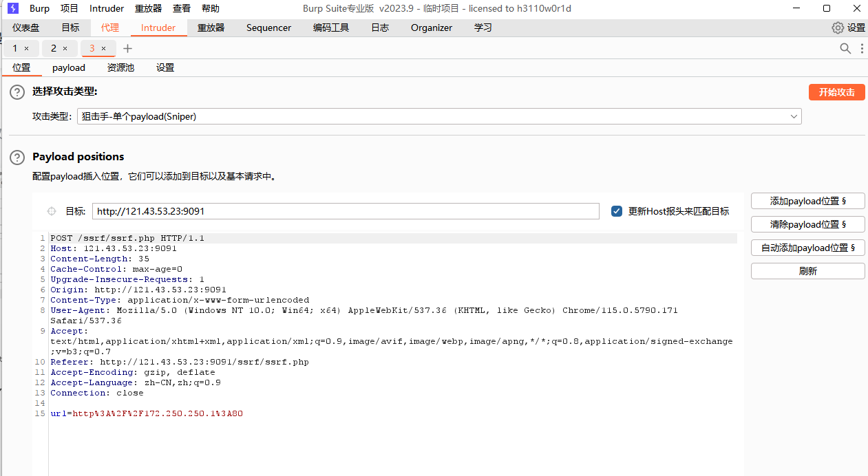
Task: Select Intruder attack tab 3
Action: [92, 48]
